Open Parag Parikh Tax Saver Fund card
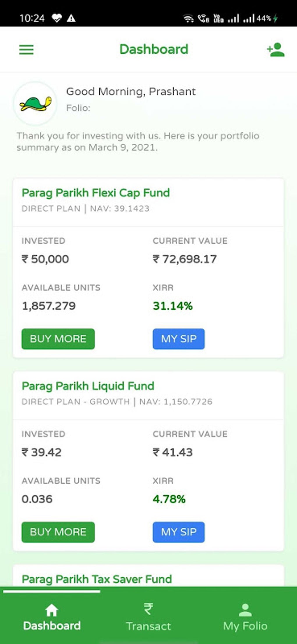This screenshot has width=297, height=644. (97, 579)
